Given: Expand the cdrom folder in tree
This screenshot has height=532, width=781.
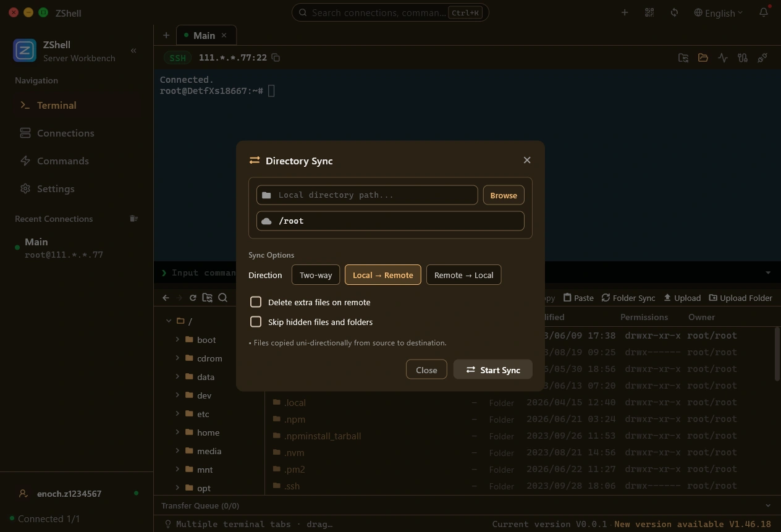Looking at the screenshot, I should pos(177,358).
